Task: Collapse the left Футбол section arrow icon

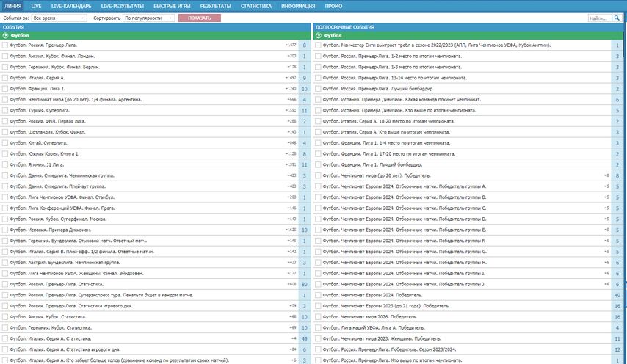Action: click(5, 35)
